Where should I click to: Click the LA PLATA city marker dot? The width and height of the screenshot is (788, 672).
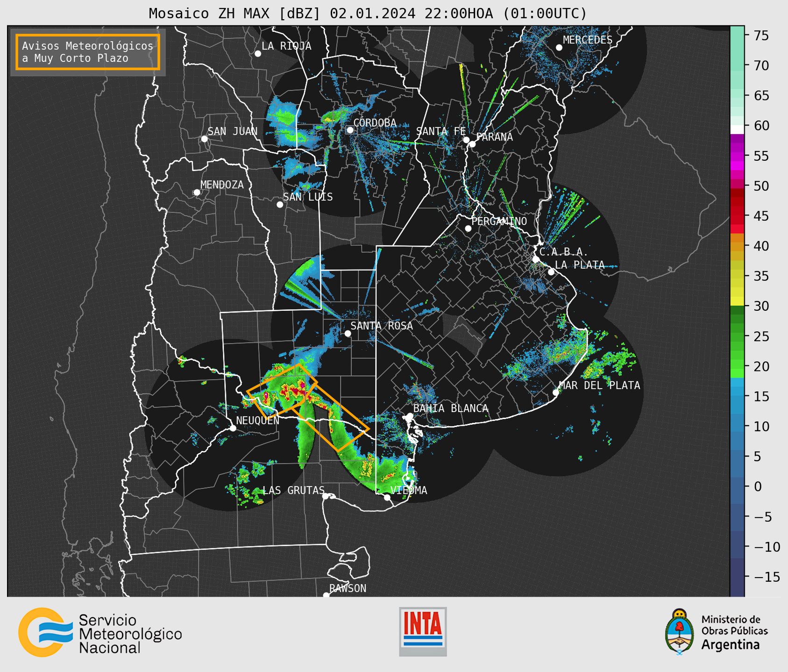(551, 272)
